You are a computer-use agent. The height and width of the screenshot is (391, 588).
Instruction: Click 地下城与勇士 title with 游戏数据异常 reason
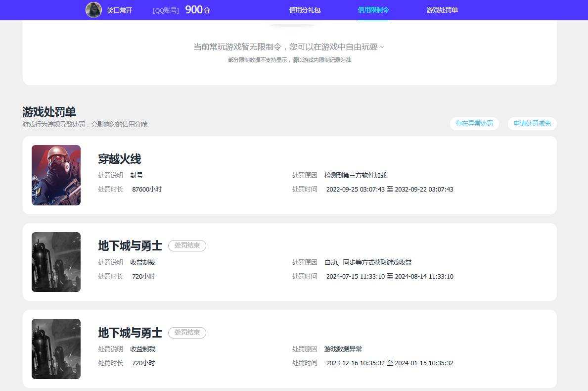coord(130,333)
